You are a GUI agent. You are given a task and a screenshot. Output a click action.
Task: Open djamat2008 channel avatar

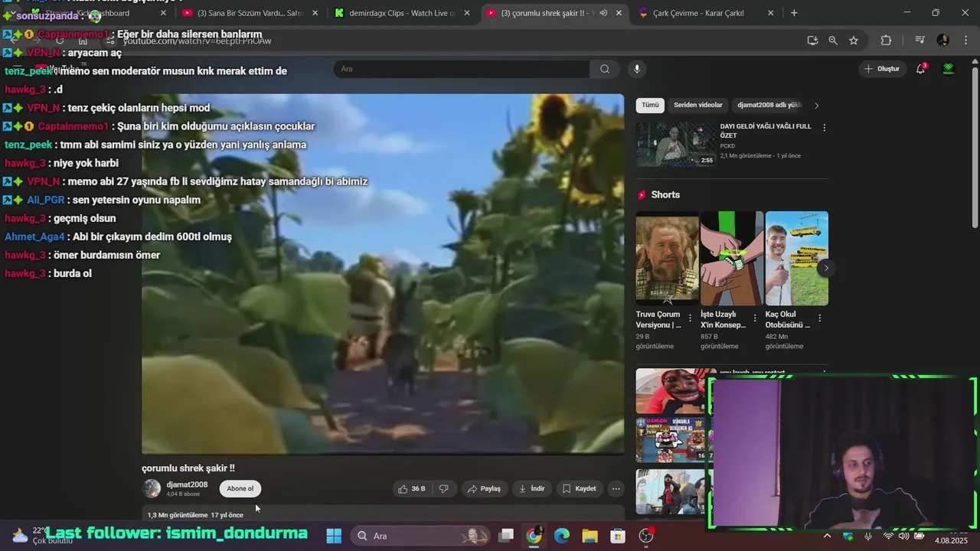coord(152,488)
